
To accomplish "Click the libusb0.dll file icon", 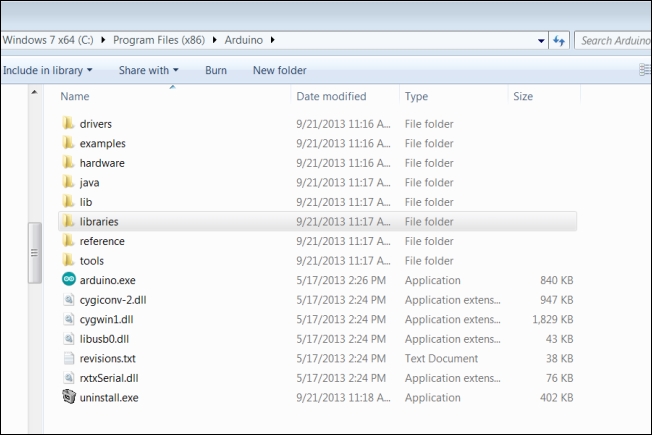I will pyautogui.click(x=69, y=339).
